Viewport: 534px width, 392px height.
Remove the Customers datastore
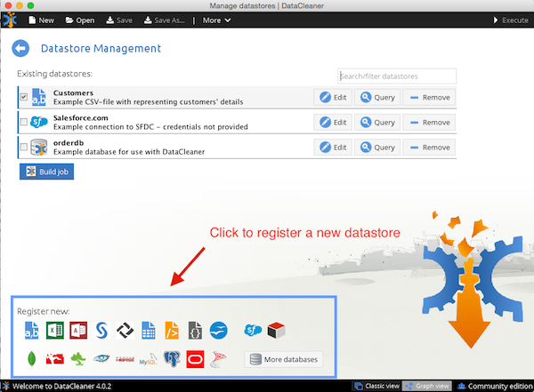[x=429, y=97]
